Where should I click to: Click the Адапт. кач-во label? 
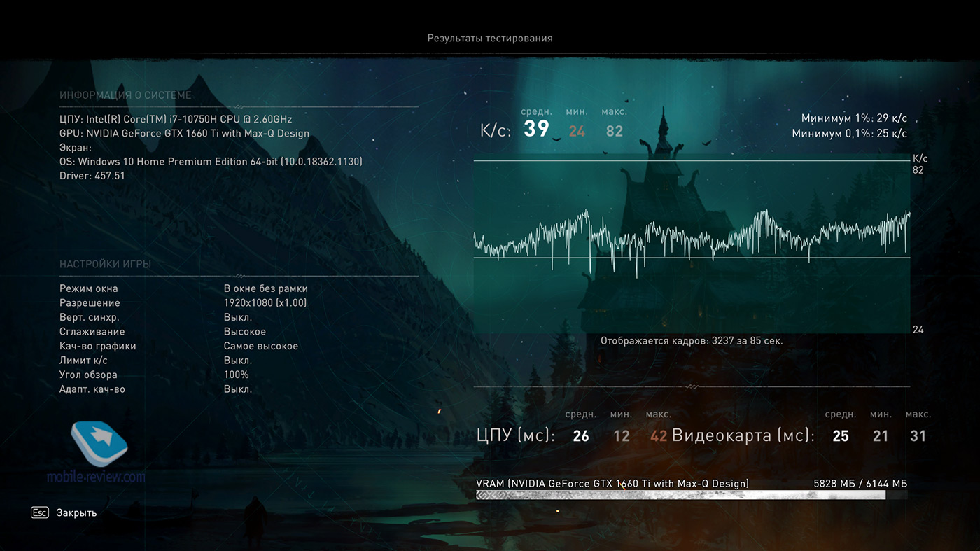[x=92, y=389]
